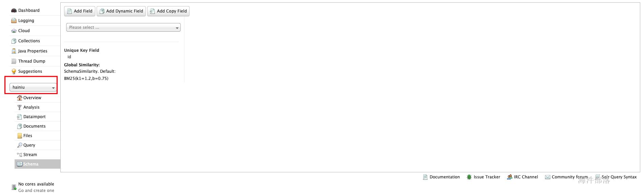The width and height of the screenshot is (644, 196).
Task: Open the Dataimport section
Action: [x=34, y=117]
